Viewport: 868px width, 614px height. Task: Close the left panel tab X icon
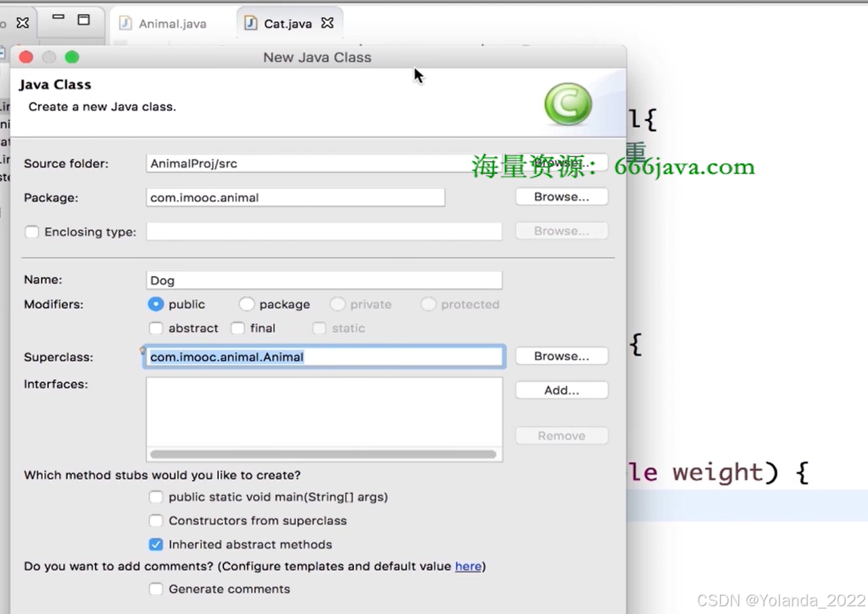tap(23, 23)
